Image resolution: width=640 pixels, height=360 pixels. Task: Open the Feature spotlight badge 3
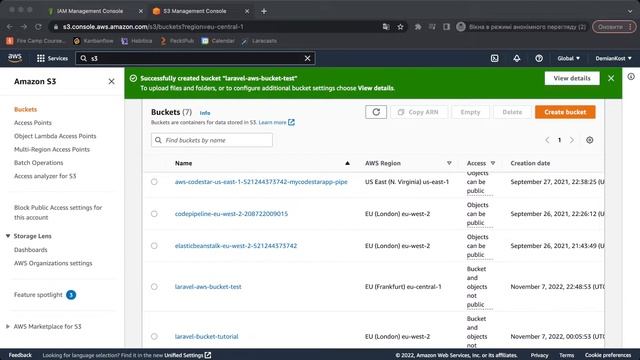71,295
